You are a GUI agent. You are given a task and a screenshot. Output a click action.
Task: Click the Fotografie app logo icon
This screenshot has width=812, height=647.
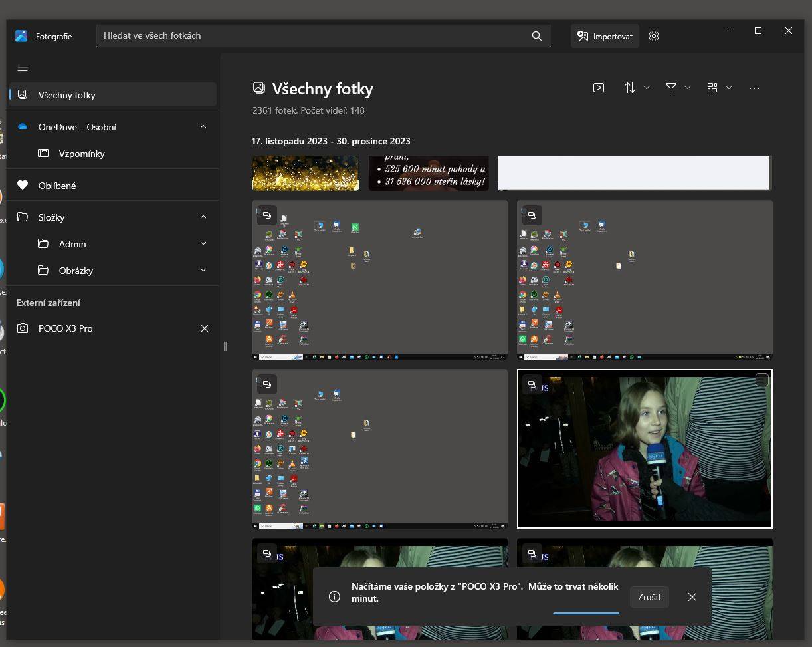(21, 36)
